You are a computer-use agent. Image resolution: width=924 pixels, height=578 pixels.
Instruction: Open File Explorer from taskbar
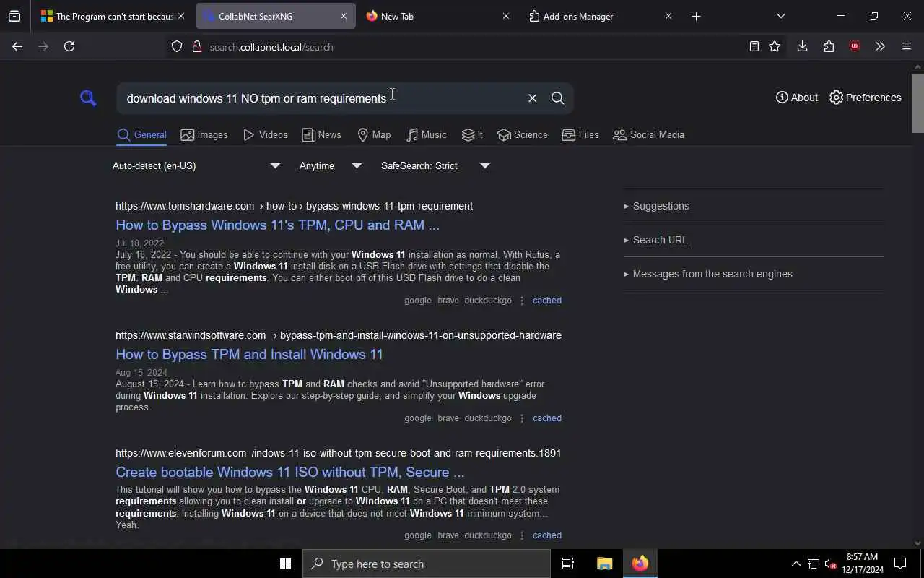[604, 564]
